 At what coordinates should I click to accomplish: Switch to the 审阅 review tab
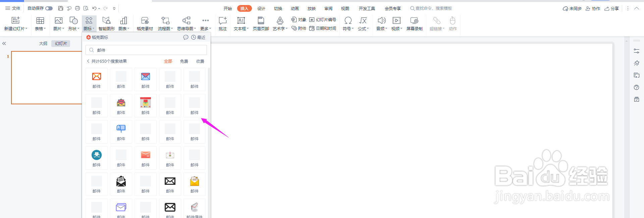(x=328, y=8)
